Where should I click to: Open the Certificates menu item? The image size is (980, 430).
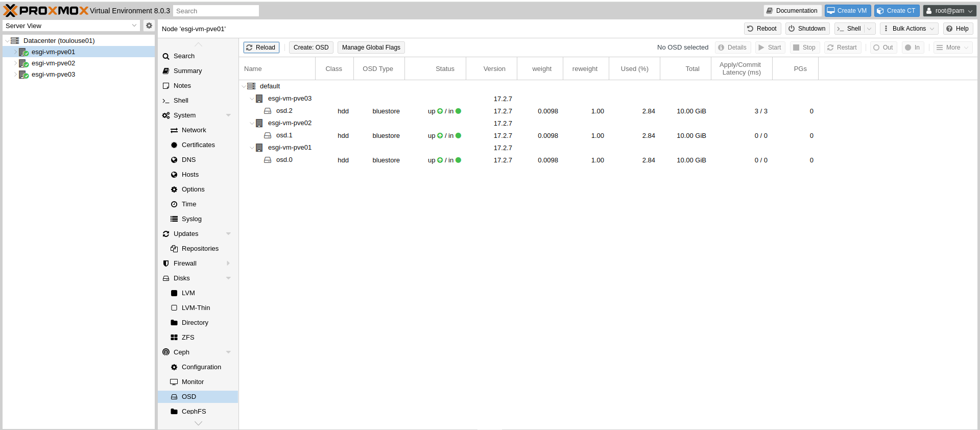198,145
